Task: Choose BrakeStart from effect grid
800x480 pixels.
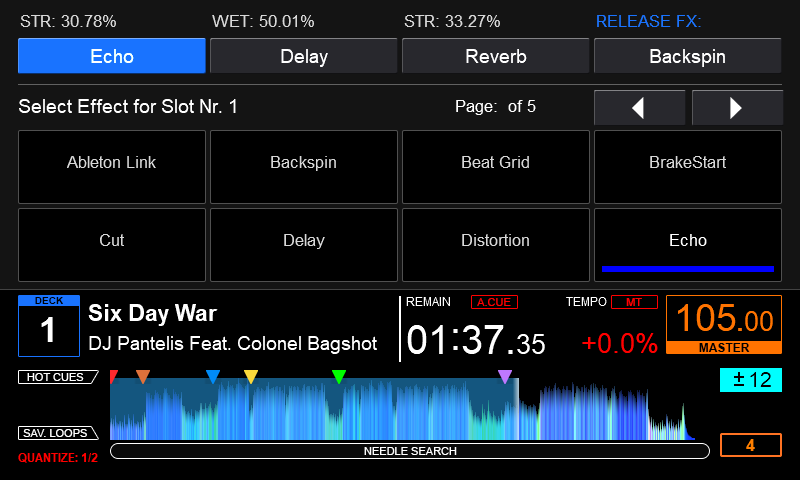Action: click(687, 167)
